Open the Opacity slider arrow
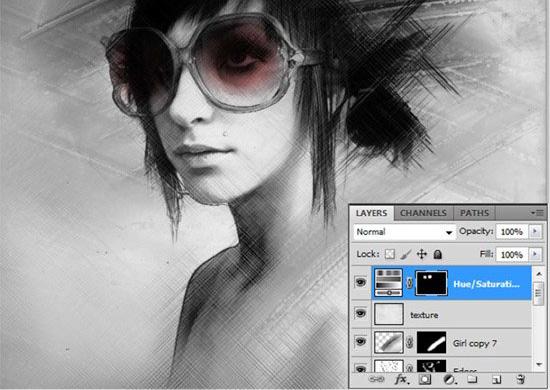 point(535,231)
